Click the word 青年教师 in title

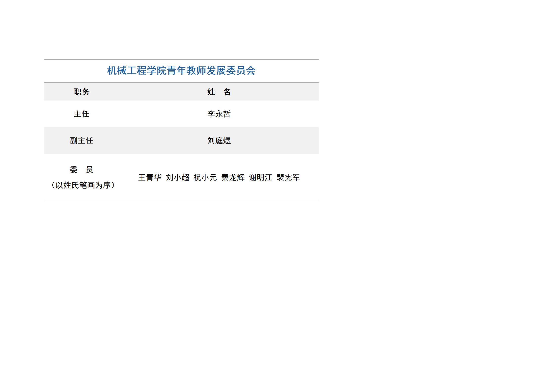(186, 71)
